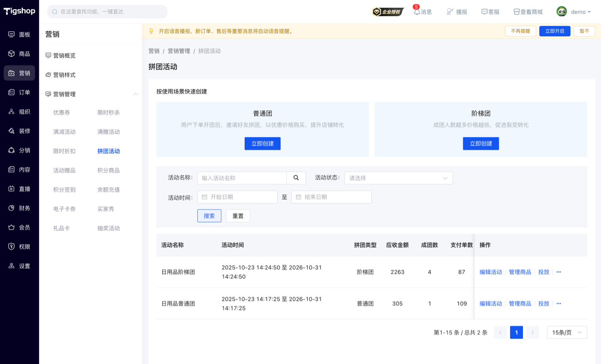Click 营销管理 breadcrumb link
The image size is (601, 364).
179,51
